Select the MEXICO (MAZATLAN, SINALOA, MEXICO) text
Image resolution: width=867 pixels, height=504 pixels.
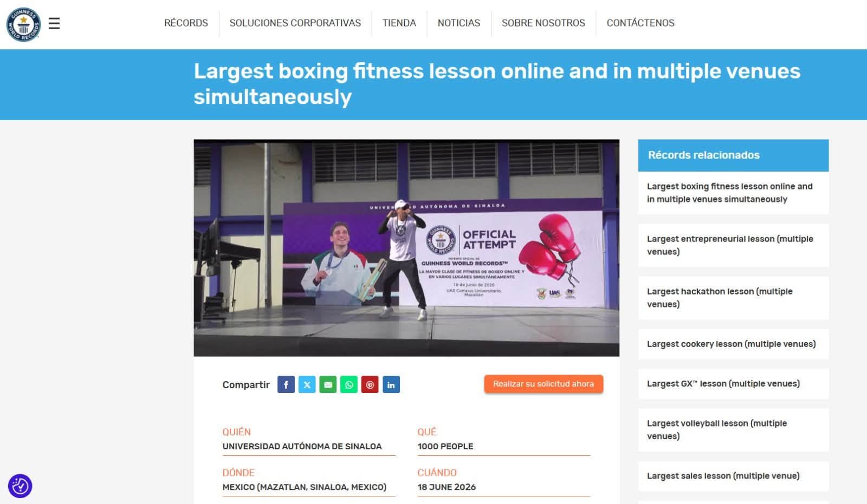[x=305, y=487]
